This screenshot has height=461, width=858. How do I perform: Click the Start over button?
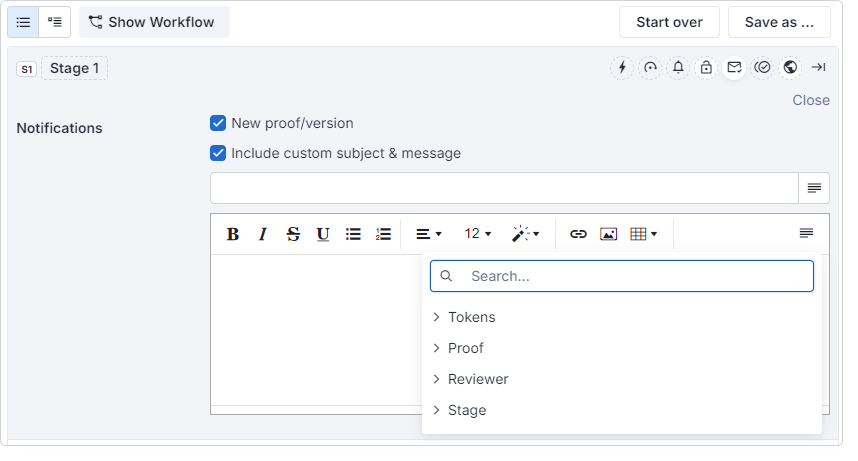coord(669,22)
